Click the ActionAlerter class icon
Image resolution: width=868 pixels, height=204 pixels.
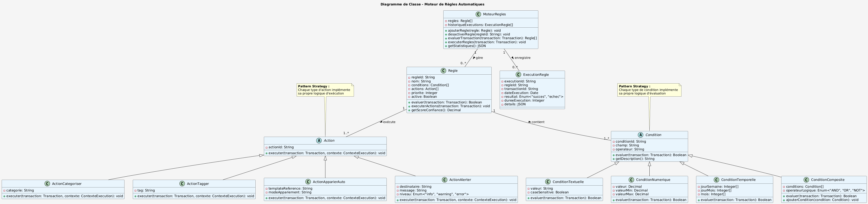click(x=444, y=180)
